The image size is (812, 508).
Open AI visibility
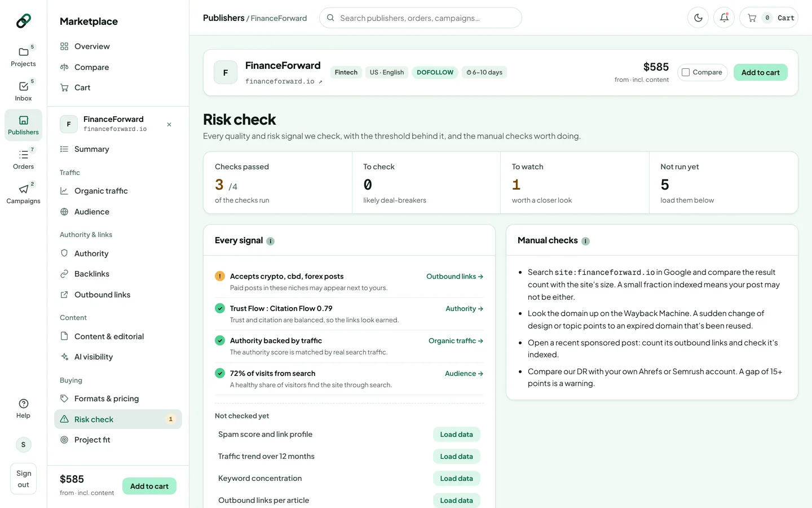[118, 357]
